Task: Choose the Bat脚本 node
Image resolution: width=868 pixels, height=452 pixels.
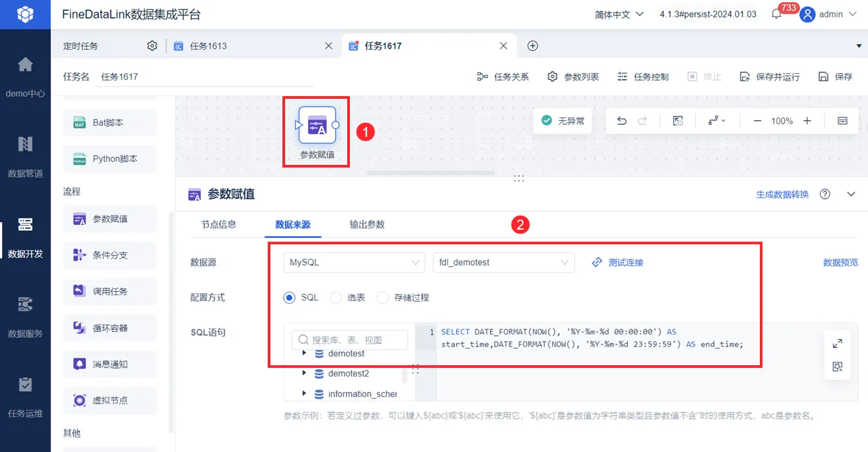Action: 110,123
